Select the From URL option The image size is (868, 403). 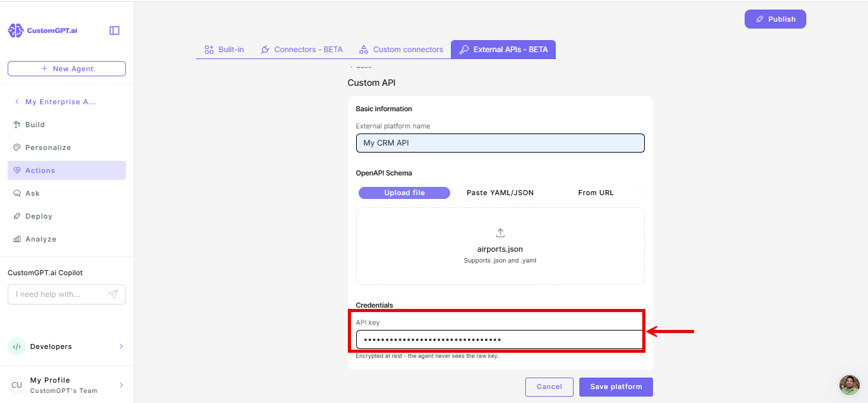(x=596, y=193)
